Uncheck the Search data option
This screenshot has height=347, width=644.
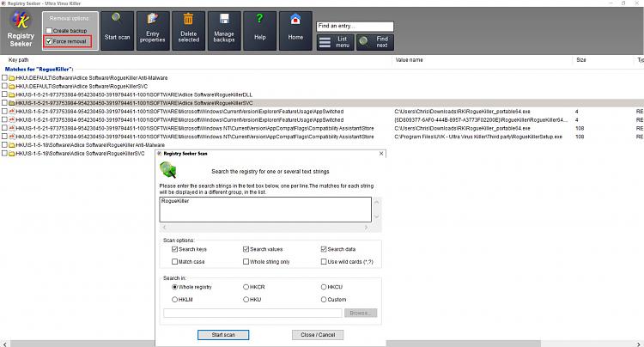(324, 249)
